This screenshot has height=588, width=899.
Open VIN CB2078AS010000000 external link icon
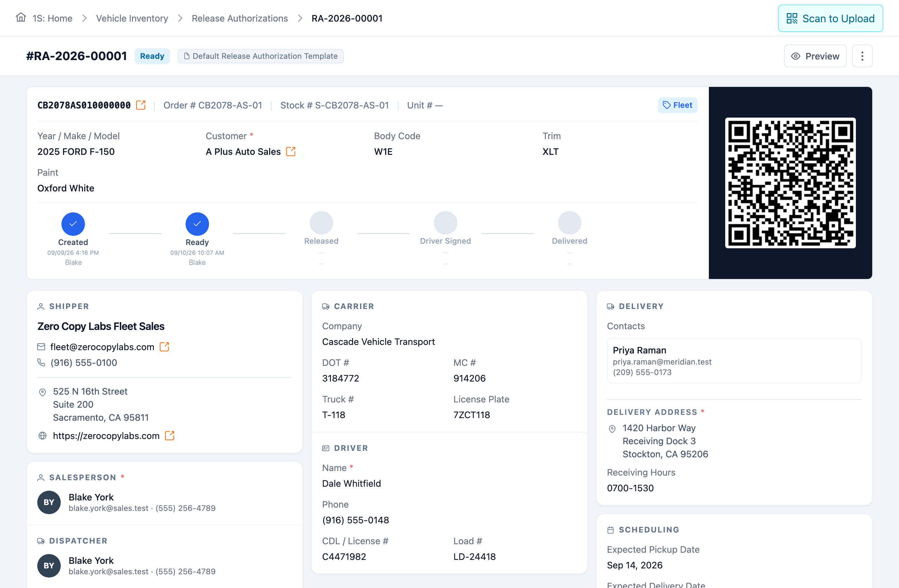coord(140,105)
